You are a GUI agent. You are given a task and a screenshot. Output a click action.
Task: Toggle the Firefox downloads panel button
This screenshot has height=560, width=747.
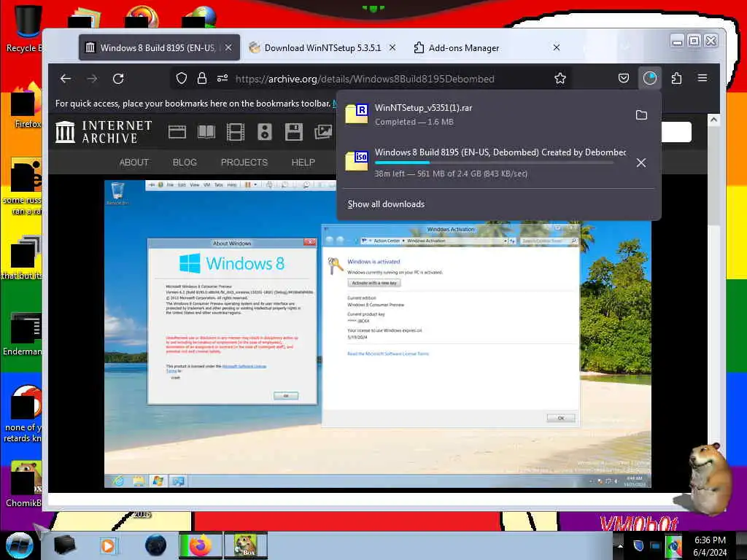coord(650,78)
